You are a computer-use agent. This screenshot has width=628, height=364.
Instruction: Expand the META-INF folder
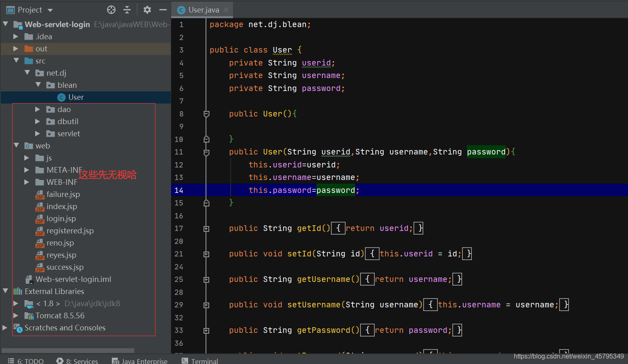27,170
